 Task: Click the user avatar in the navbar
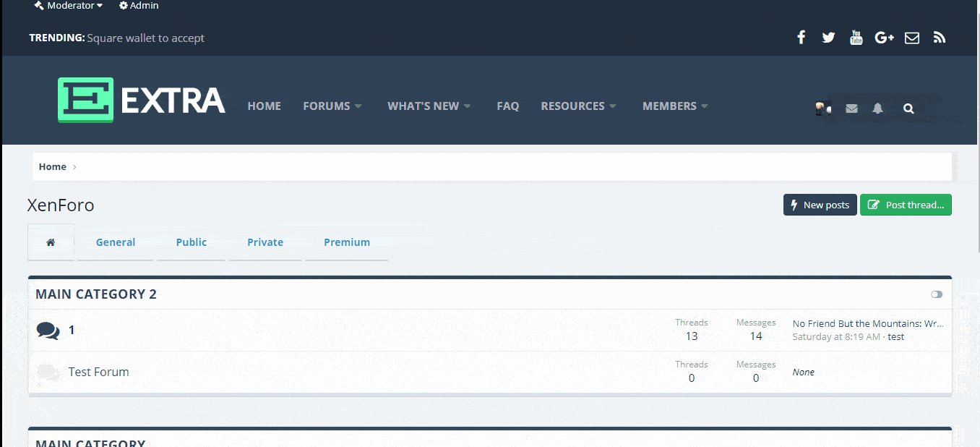click(822, 108)
